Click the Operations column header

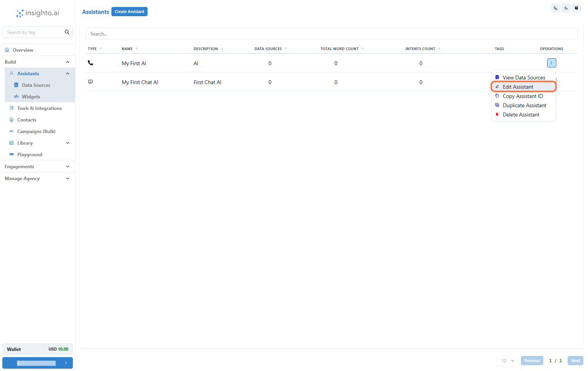551,49
